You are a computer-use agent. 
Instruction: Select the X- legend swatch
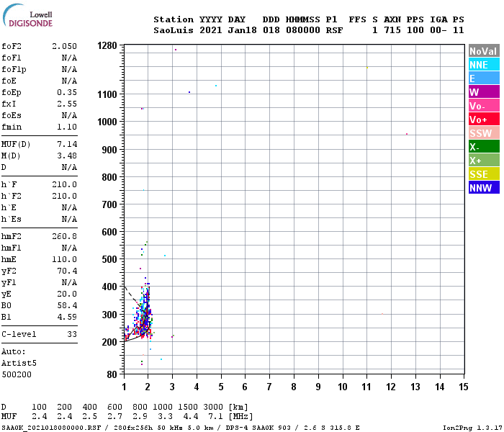484,147
